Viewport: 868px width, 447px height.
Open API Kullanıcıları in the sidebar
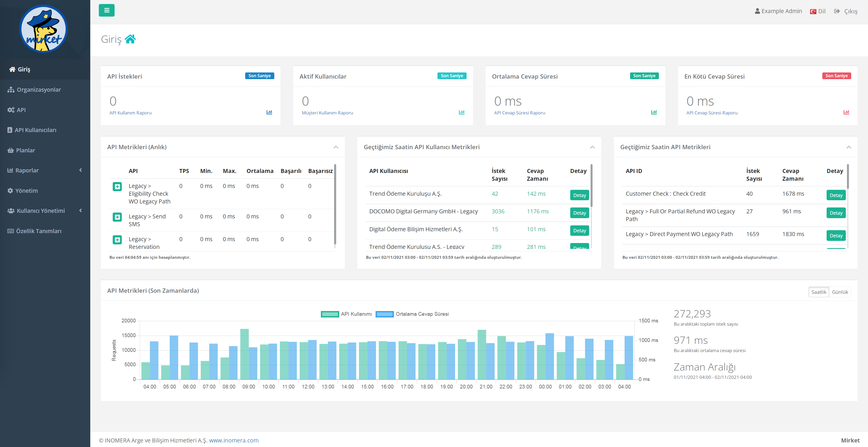pos(45,130)
